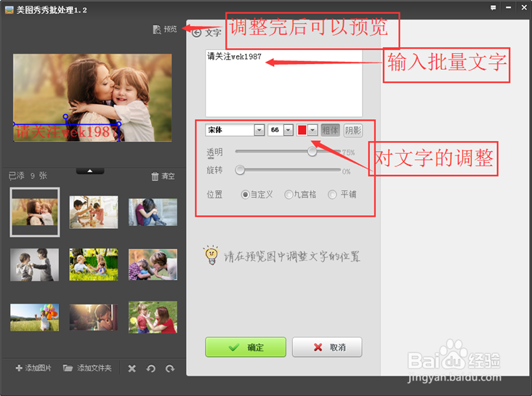This screenshot has width=532, height=396.
Task: Select the children on yellow grass thumbnail
Action: [x=94, y=264]
